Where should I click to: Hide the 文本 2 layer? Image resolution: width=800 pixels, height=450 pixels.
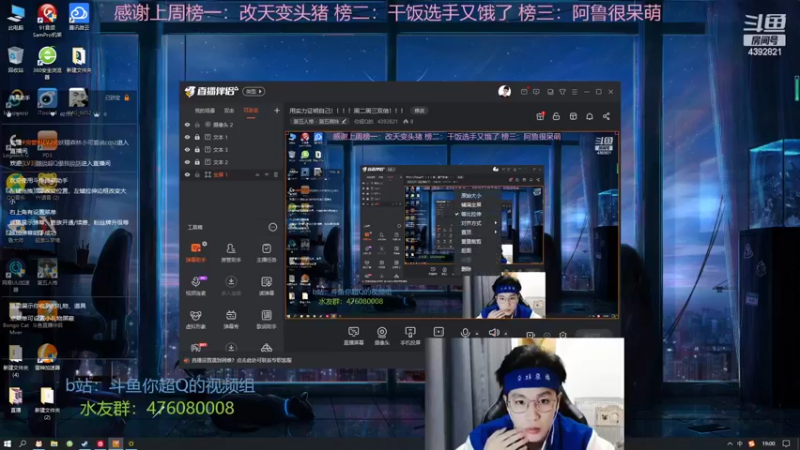point(187,162)
